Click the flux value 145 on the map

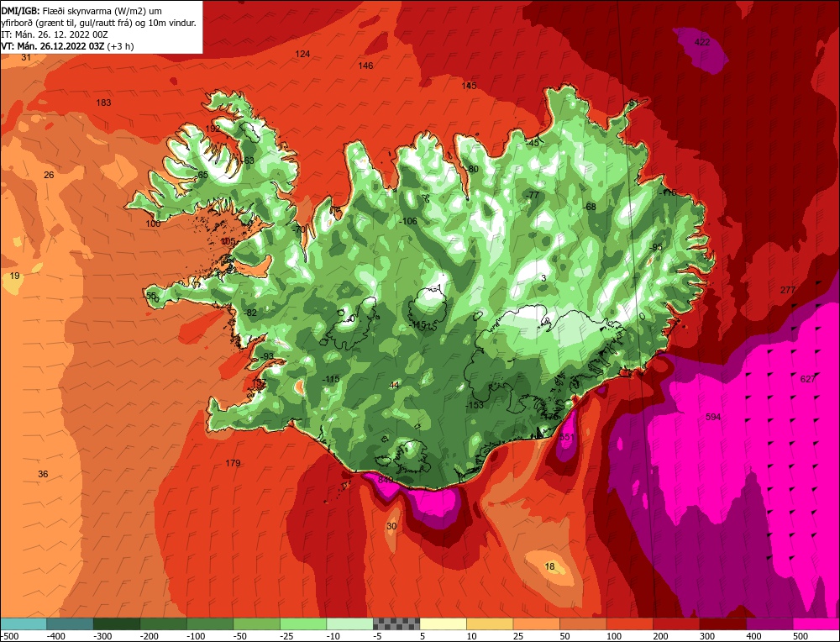tap(469, 86)
